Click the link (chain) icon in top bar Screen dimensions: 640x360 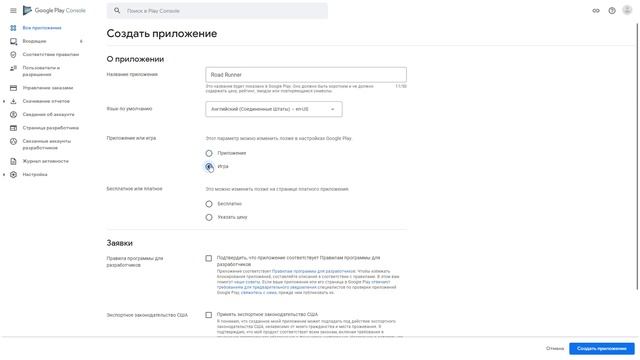click(596, 11)
